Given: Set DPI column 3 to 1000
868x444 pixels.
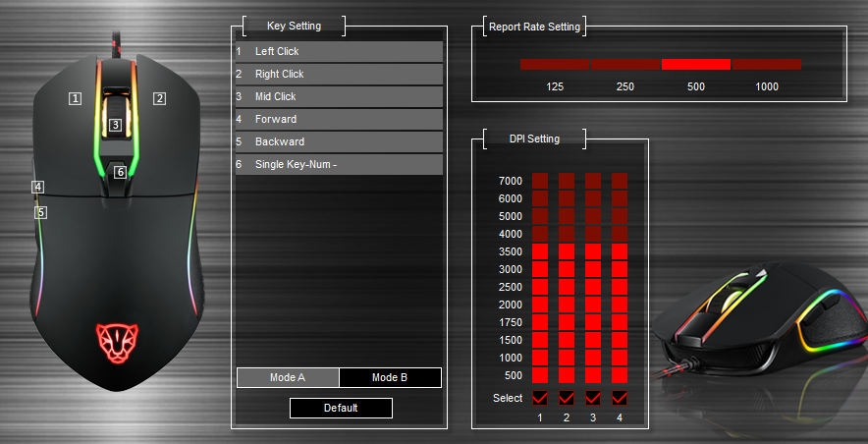Looking at the screenshot, I should click(593, 358).
